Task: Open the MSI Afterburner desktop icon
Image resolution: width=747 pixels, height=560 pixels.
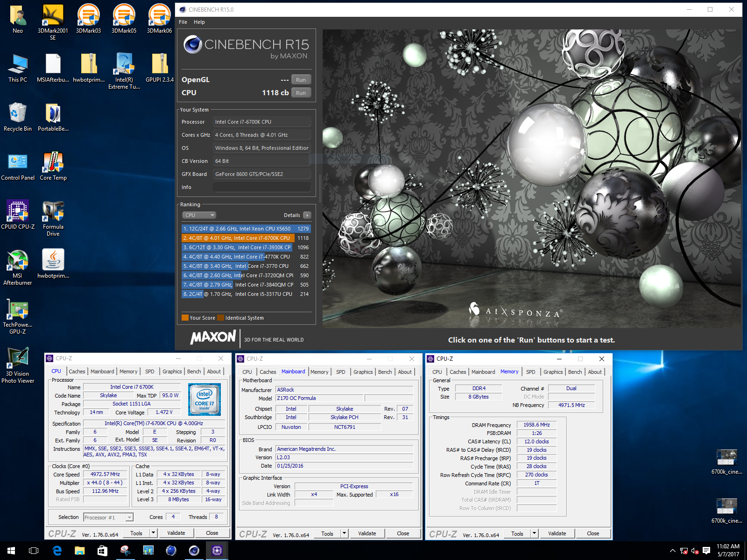Action: 18,261
